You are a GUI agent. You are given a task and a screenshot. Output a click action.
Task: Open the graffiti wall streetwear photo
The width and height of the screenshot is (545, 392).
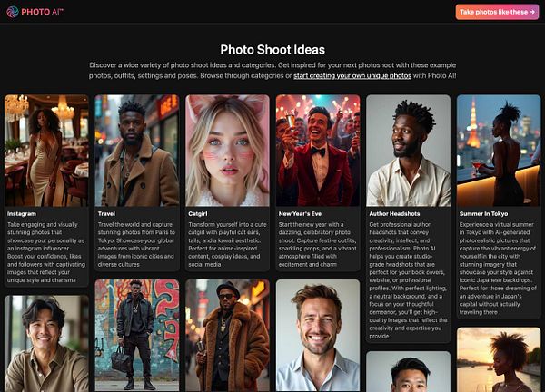point(137,336)
